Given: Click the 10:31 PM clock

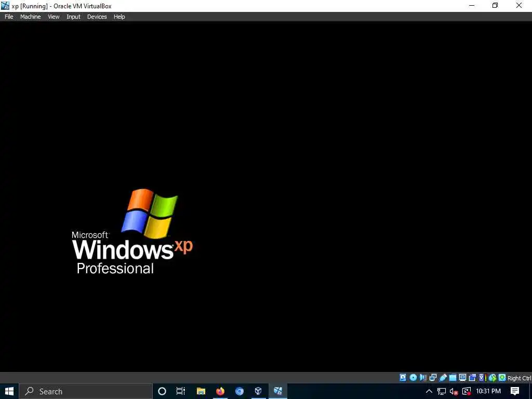Looking at the screenshot, I should (488, 391).
